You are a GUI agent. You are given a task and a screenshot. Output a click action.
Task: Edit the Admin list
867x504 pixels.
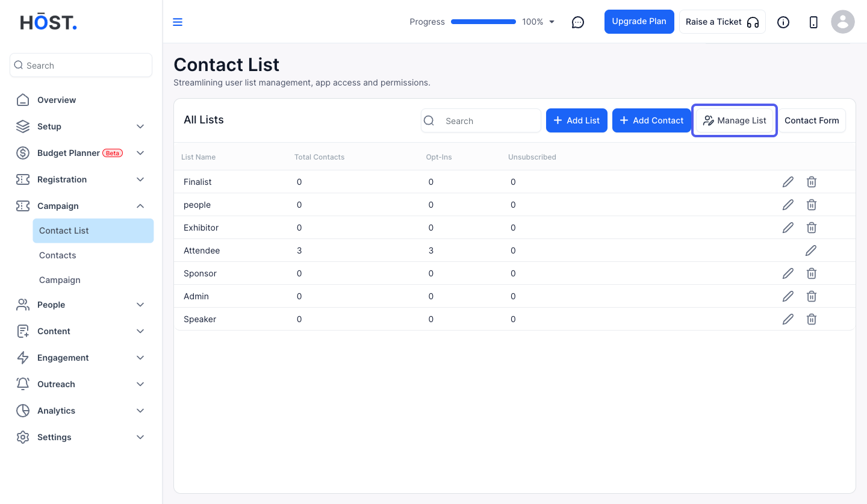click(788, 296)
